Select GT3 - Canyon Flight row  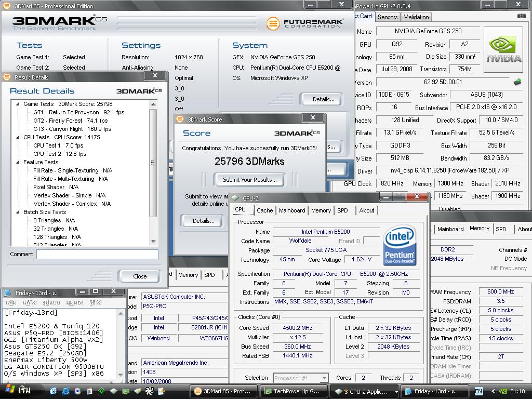click(72, 129)
